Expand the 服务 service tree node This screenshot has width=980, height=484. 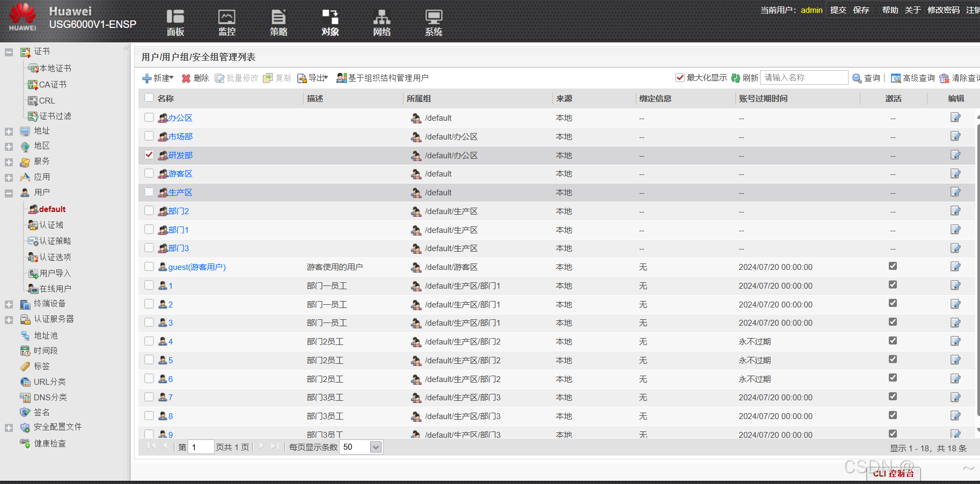click(9, 162)
